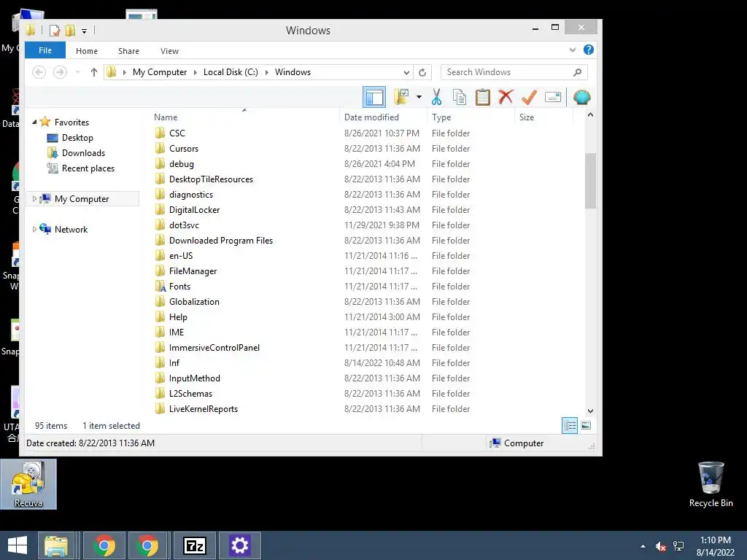The width and height of the screenshot is (747, 560).
Task: Expand the arrow after Local Disk (C:) breadcrumb
Action: pyautogui.click(x=267, y=72)
